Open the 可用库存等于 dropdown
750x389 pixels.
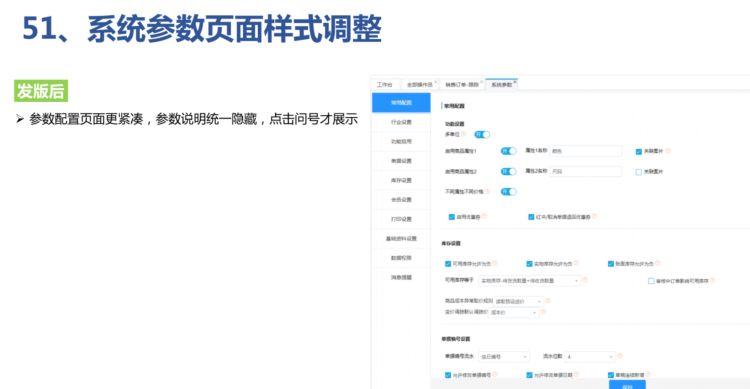click(529, 281)
